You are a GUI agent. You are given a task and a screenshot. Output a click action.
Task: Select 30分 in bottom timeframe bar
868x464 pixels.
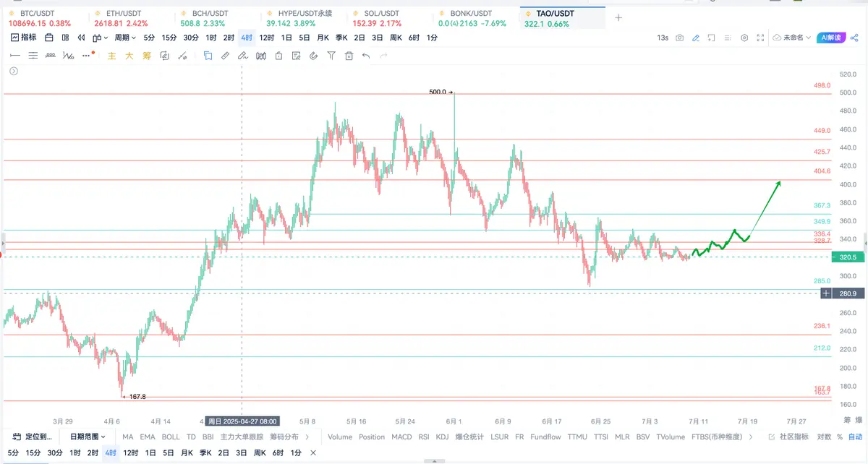(x=55, y=453)
